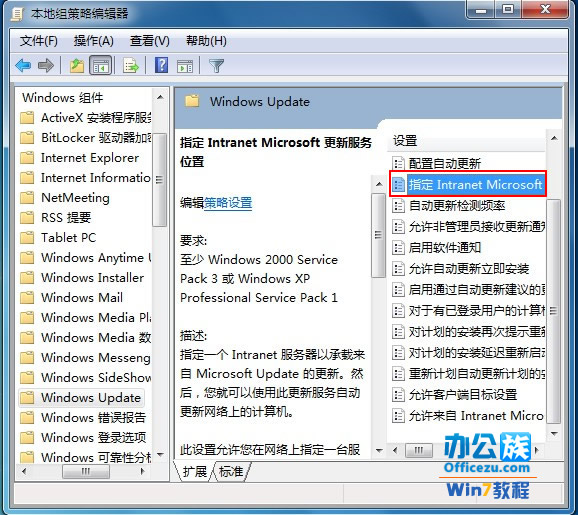Select the Windows 可靠性分析 folder

[x=86, y=457]
